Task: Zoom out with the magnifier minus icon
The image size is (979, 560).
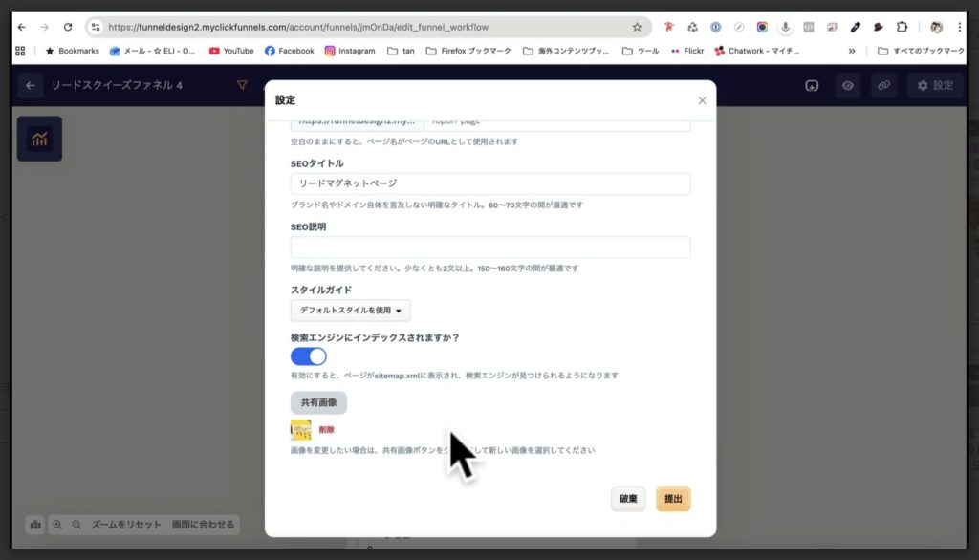Action: (x=78, y=524)
